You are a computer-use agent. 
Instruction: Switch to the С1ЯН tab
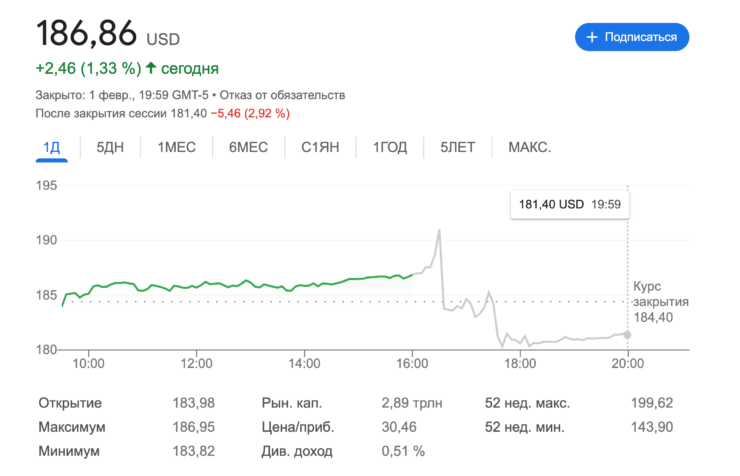[320, 147]
